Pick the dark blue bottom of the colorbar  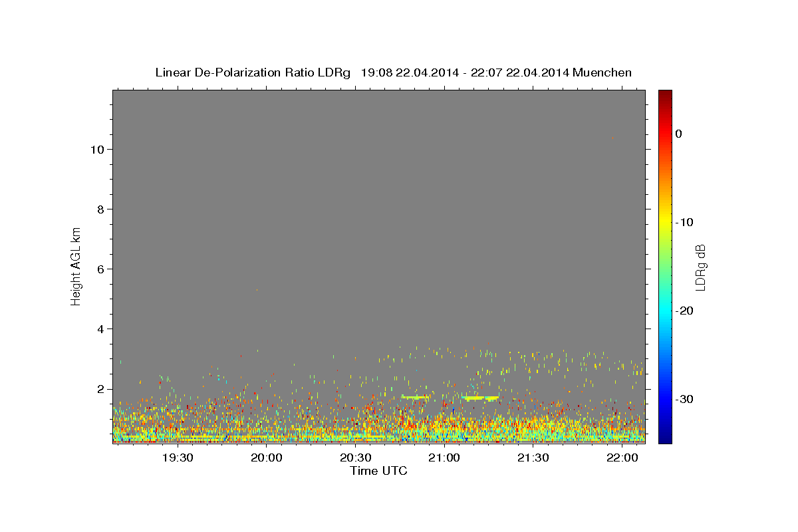[x=665, y=438]
